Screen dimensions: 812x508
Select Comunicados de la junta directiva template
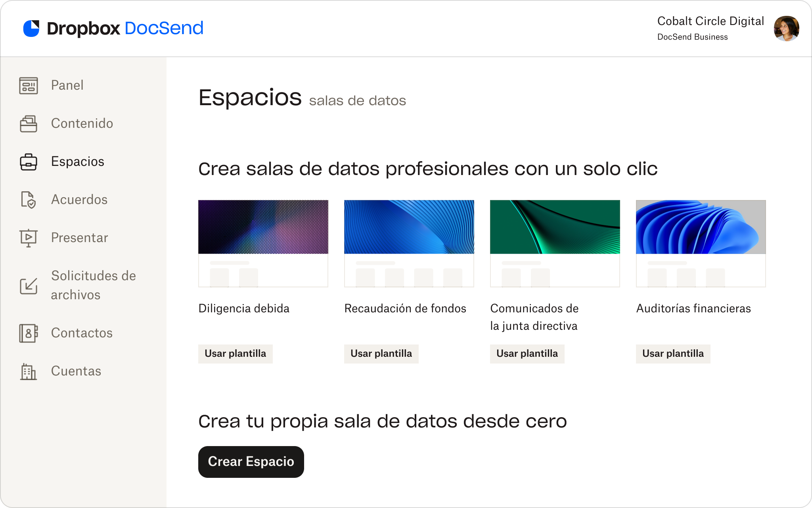pos(526,354)
